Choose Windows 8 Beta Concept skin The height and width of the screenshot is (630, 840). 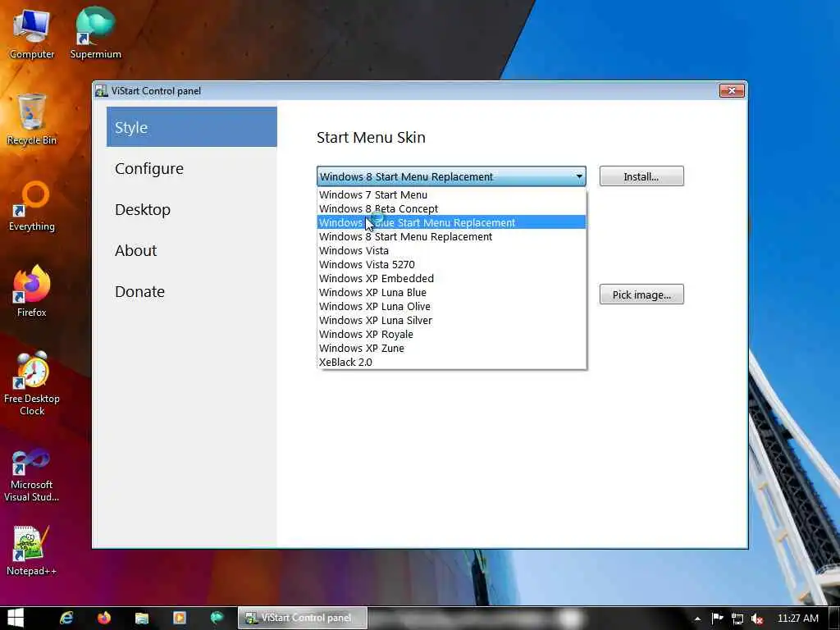[452, 208]
